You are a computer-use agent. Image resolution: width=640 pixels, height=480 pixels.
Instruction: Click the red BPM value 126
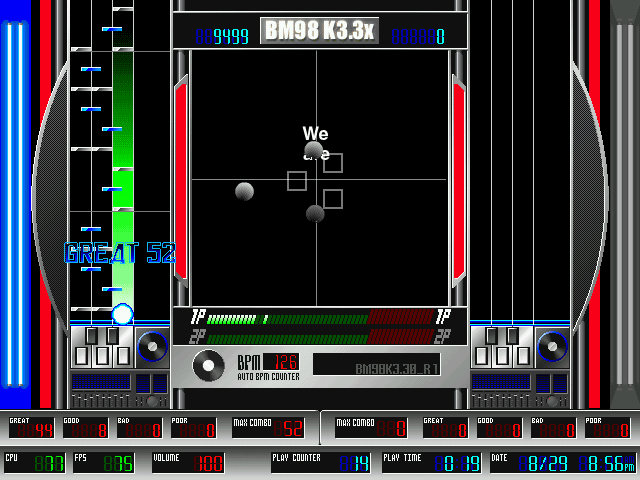282,362
